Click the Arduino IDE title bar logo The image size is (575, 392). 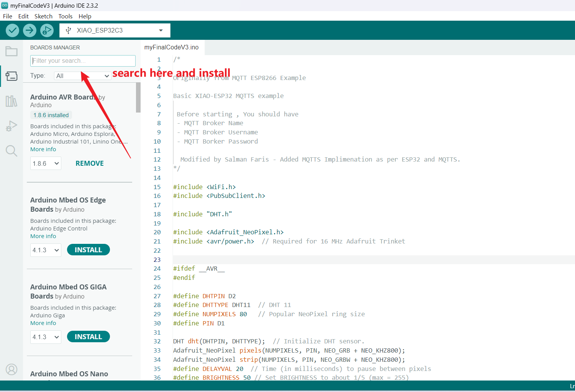tap(5, 5)
